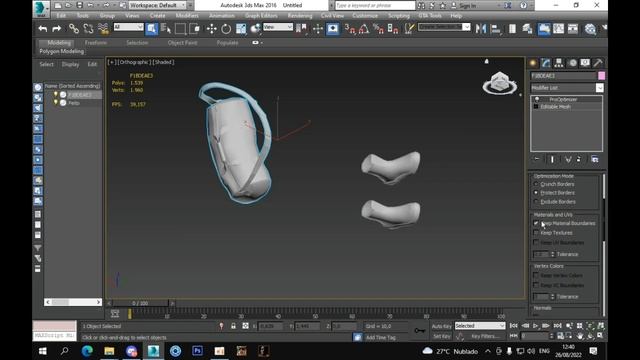Click the Set Key button
The height and width of the screenshot is (360, 640).
(442, 336)
